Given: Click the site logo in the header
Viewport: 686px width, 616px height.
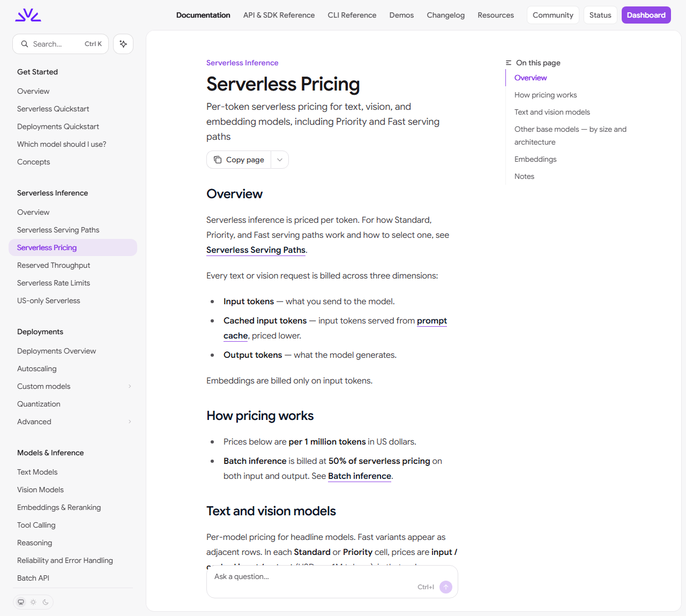Looking at the screenshot, I should tap(28, 15).
